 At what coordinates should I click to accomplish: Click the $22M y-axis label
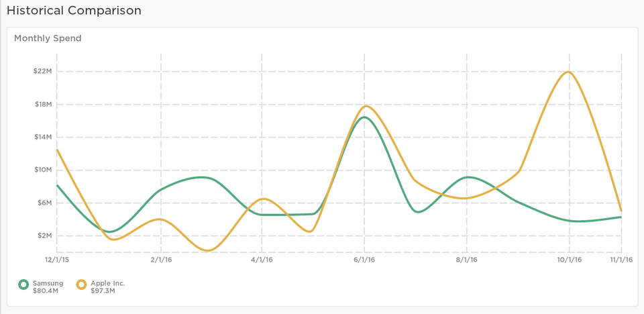click(x=42, y=71)
